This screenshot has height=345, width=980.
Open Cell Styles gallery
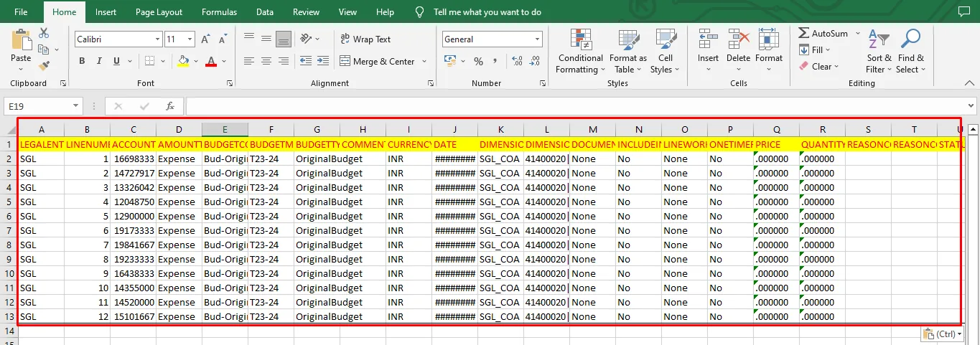(x=666, y=52)
